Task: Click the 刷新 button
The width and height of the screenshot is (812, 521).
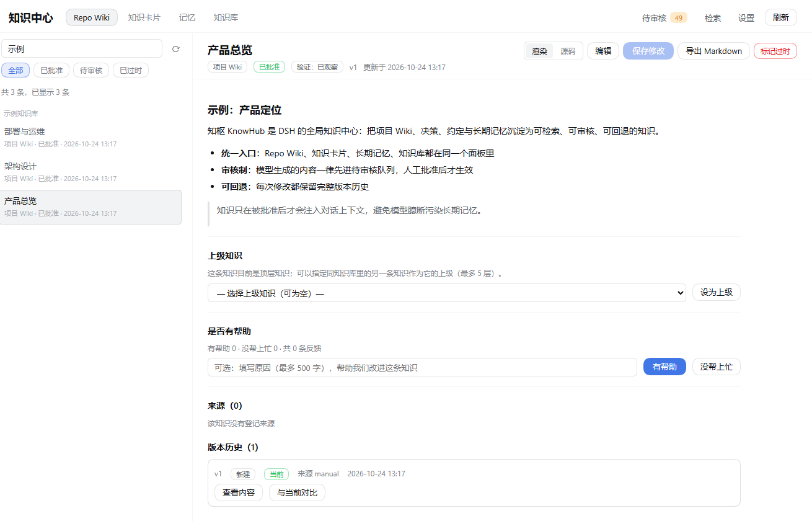Action: pos(781,17)
